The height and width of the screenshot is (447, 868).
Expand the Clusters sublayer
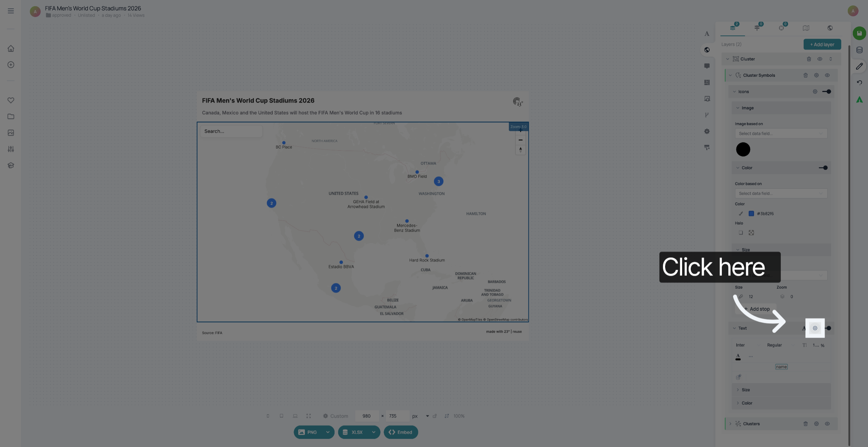(x=730, y=424)
